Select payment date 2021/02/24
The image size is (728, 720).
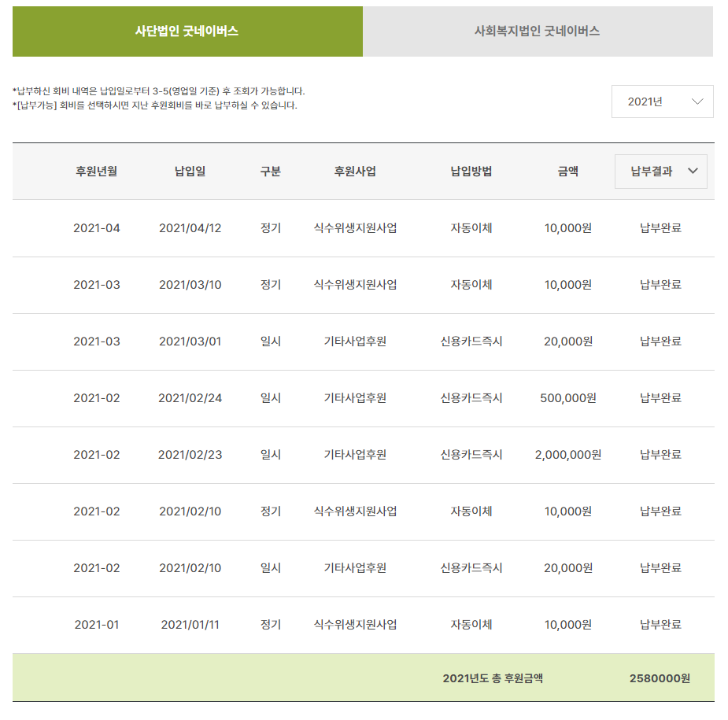190,398
